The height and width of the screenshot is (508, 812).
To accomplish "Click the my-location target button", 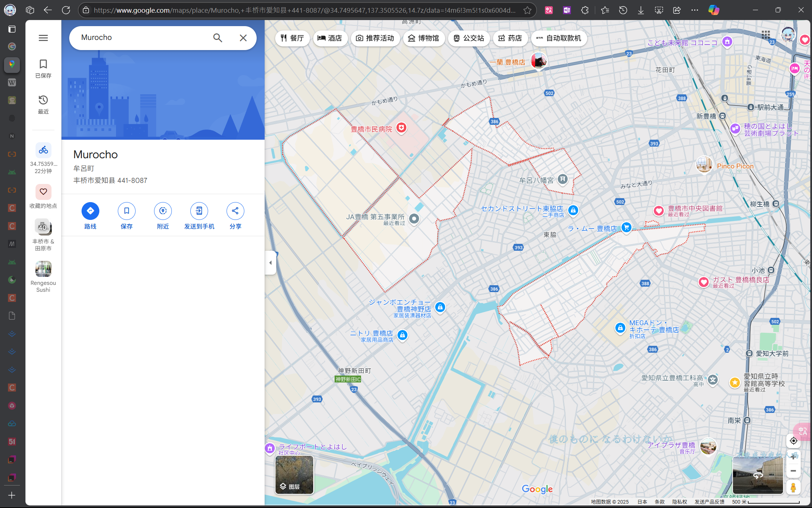I will (x=793, y=441).
